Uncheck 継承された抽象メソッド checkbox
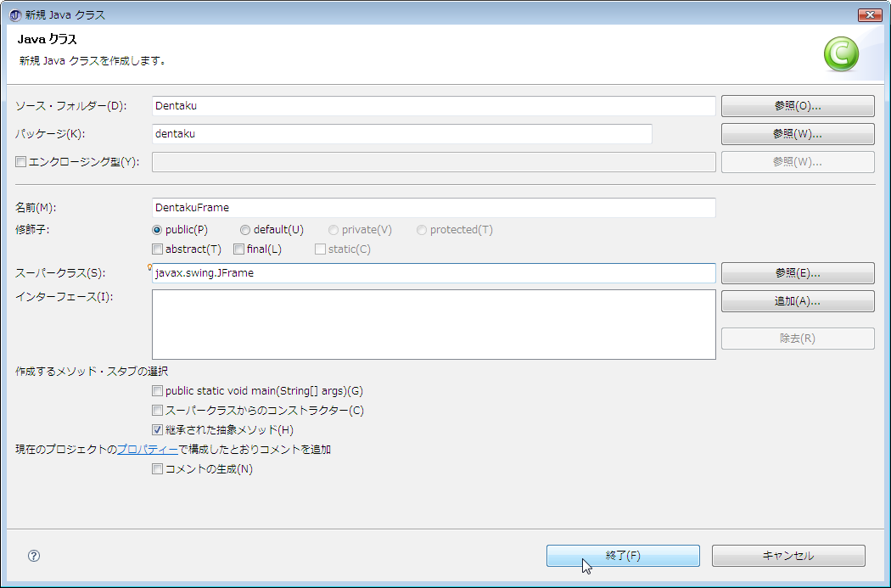Viewport: 891px width, 588px height. tap(157, 430)
